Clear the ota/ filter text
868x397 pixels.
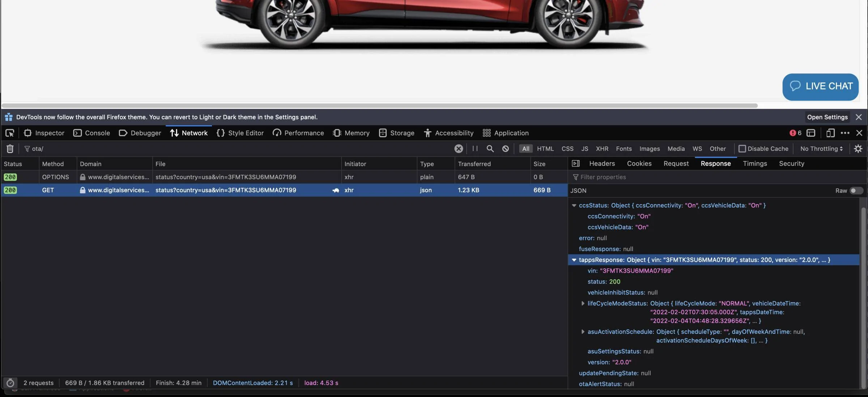[459, 149]
